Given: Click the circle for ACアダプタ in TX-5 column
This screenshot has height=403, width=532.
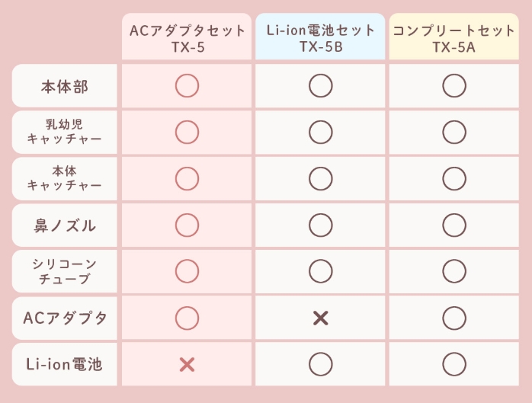Looking at the screenshot, I should click(187, 318).
